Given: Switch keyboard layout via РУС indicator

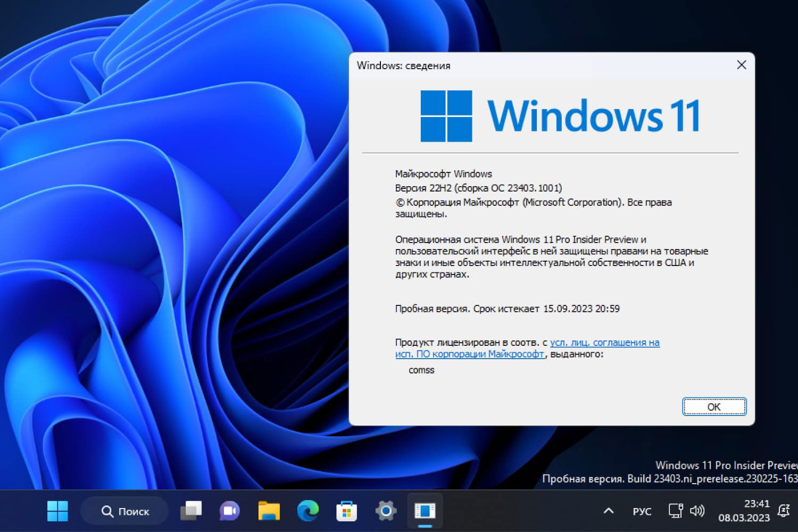Looking at the screenshot, I should [x=642, y=511].
